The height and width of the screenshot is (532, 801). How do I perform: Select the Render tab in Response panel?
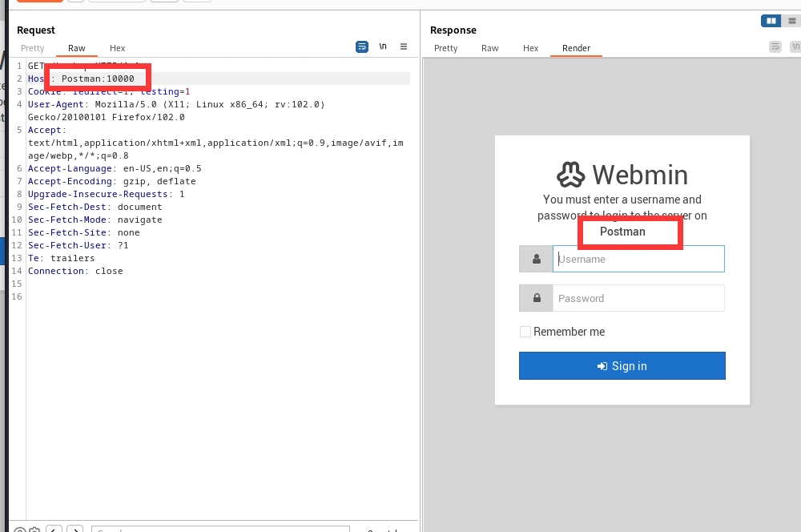tap(576, 48)
